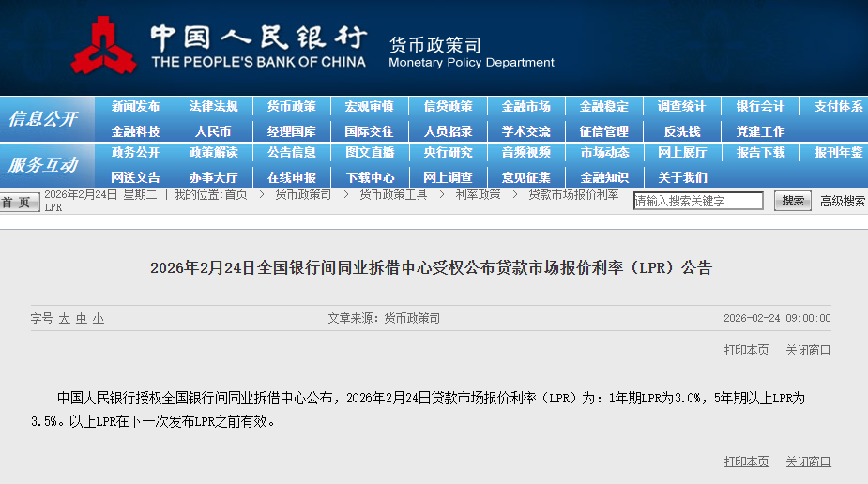
Task: Open the 下载中心 page
Action: tap(370, 177)
